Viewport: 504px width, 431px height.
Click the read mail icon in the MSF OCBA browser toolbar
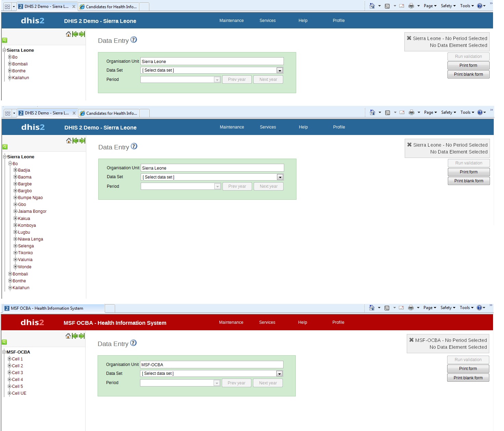click(x=402, y=308)
